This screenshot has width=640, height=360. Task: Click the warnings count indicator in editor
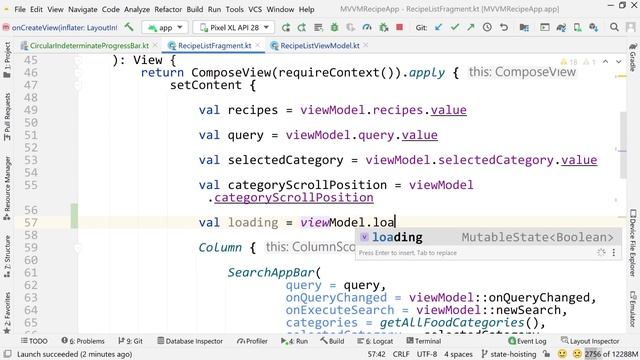pos(569,62)
